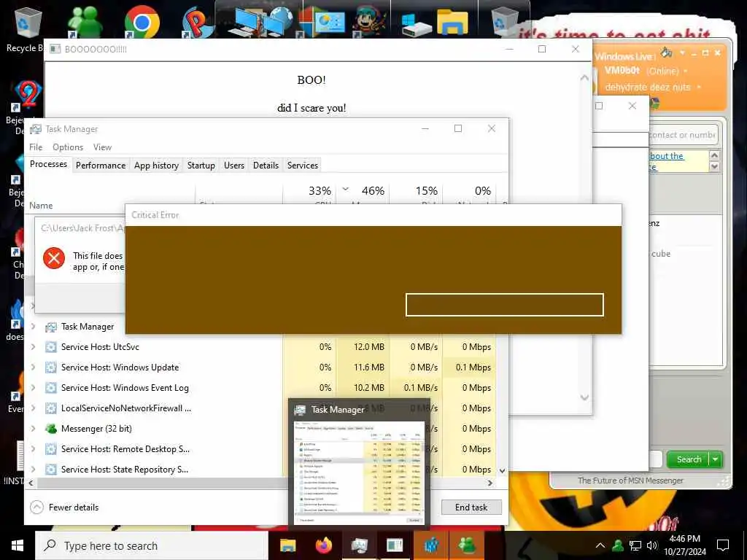Click Type here to search box

[x=152, y=545]
